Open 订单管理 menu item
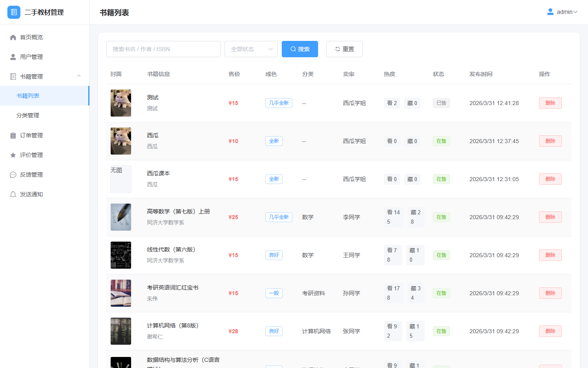The image size is (588, 368). pyautogui.click(x=45, y=135)
